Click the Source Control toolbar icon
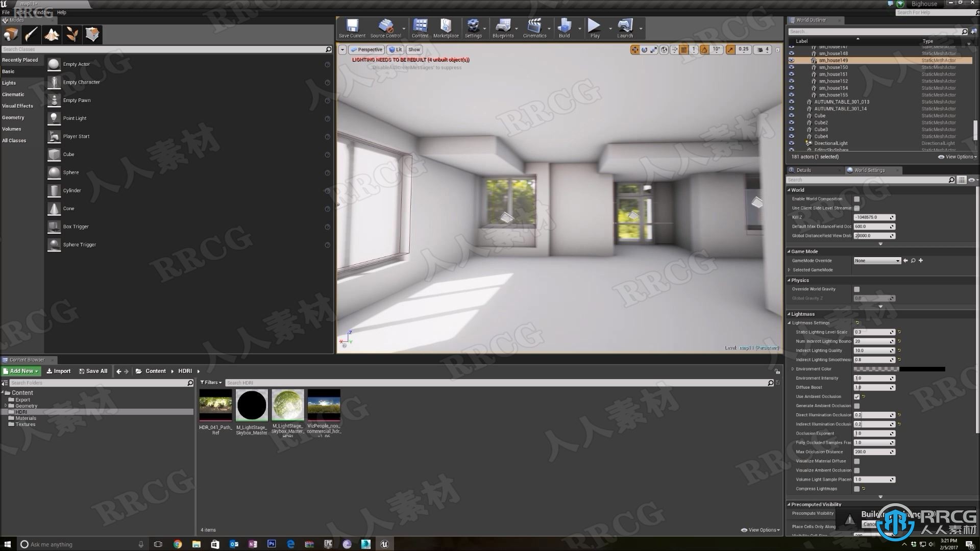The width and height of the screenshot is (980, 551). click(x=384, y=28)
